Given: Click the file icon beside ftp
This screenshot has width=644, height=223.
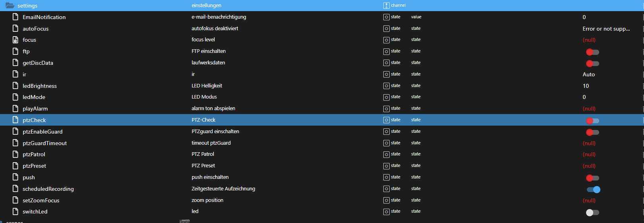Looking at the screenshot, I should [x=15, y=51].
